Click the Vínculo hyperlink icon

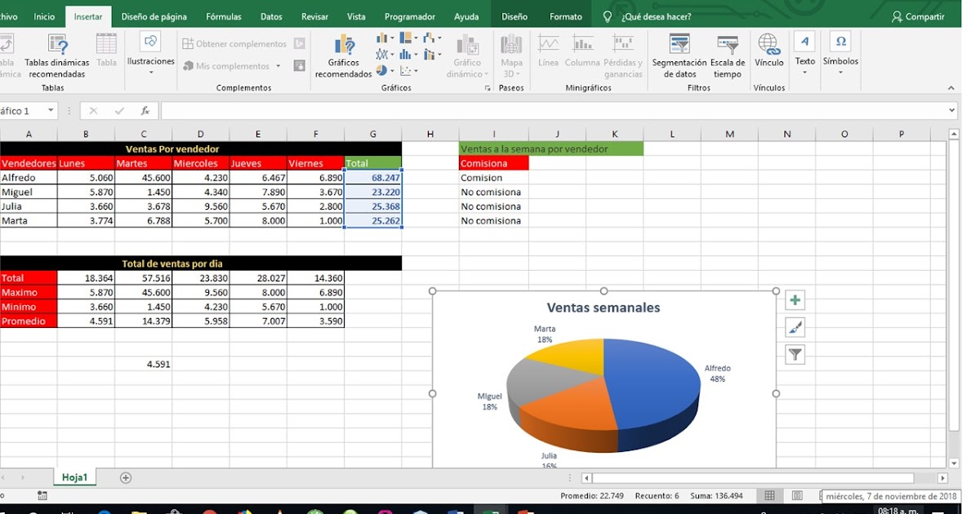pyautogui.click(x=768, y=54)
